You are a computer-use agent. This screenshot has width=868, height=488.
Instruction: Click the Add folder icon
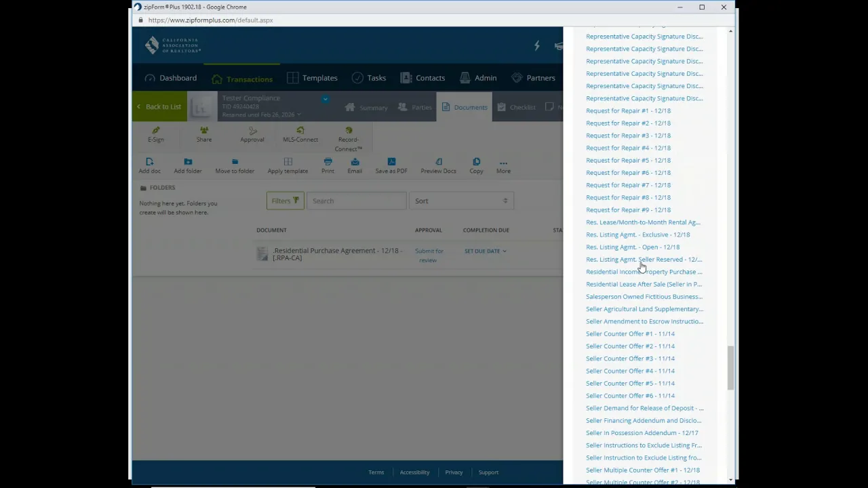pos(188,161)
